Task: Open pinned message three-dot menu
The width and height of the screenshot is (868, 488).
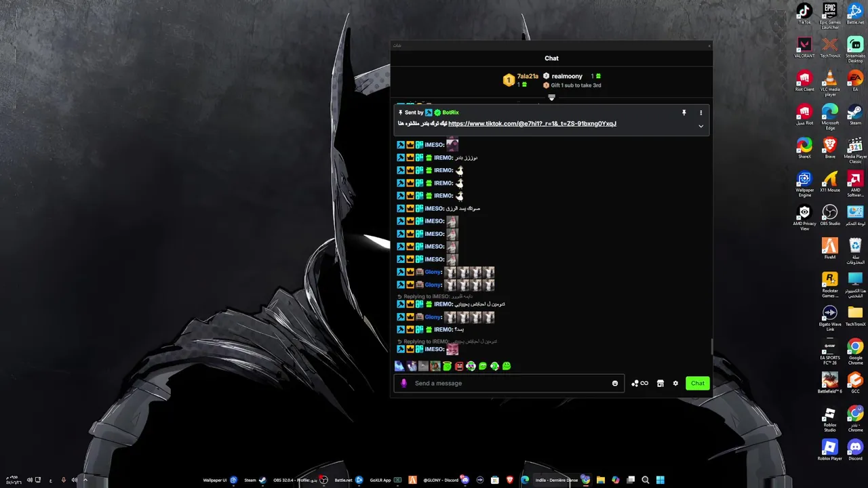Action: (x=701, y=113)
